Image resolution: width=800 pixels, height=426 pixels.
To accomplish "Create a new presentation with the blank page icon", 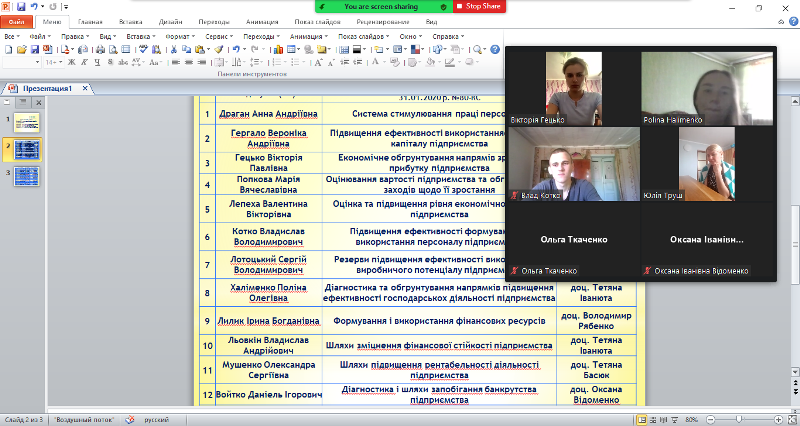I will (8, 49).
